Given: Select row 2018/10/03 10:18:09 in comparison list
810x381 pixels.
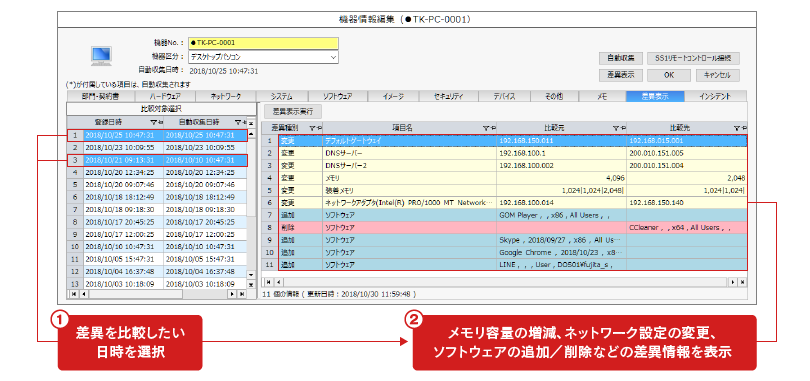Looking at the screenshot, I should [x=157, y=284].
